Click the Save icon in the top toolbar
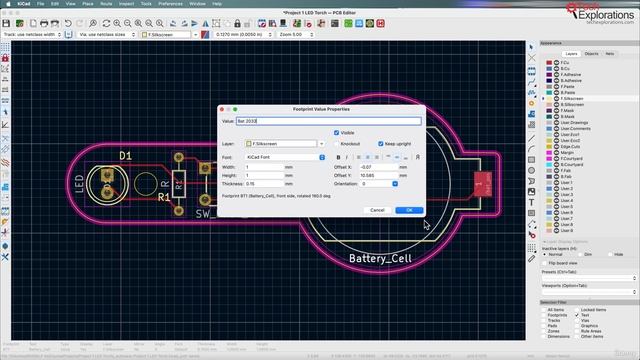The width and height of the screenshot is (640, 360). [6, 24]
